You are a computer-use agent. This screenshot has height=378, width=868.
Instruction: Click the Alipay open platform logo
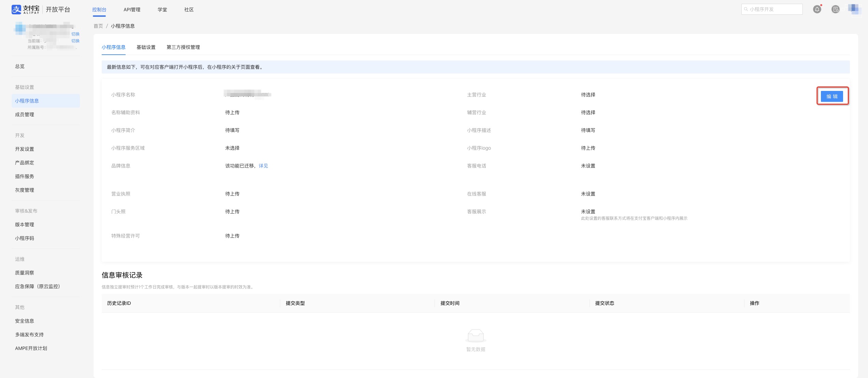(41, 10)
